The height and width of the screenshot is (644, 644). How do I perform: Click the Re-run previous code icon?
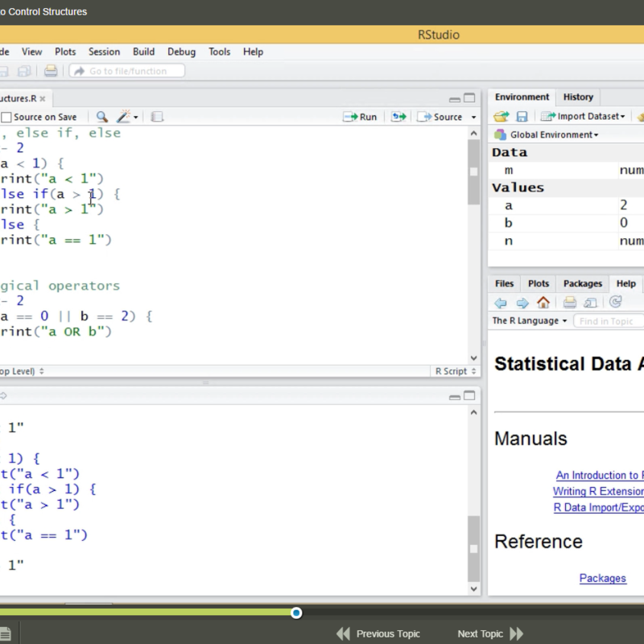[x=398, y=117]
